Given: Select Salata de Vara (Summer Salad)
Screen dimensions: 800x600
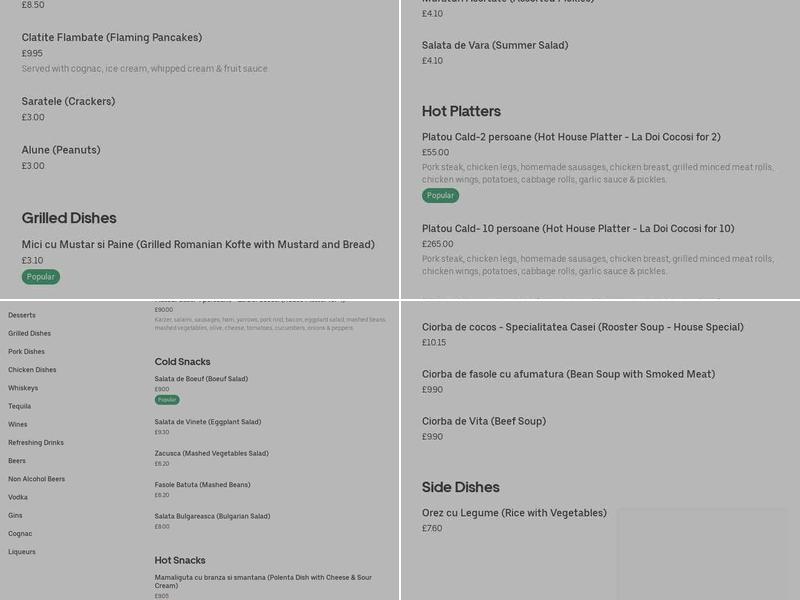Looking at the screenshot, I should pos(495,45).
